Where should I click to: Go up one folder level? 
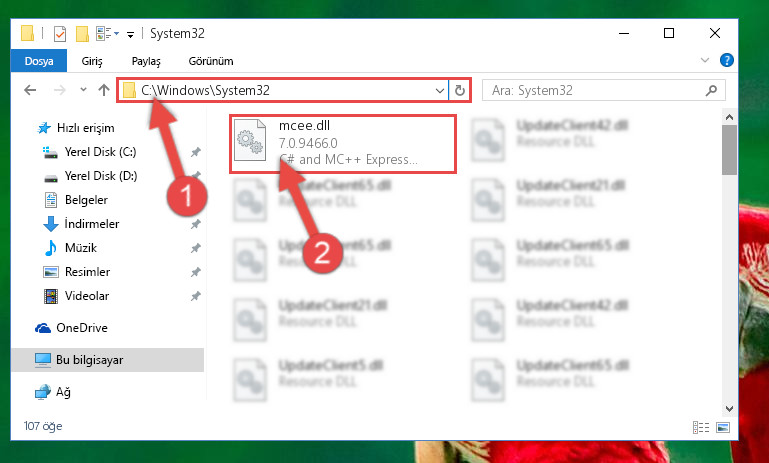pos(103,90)
